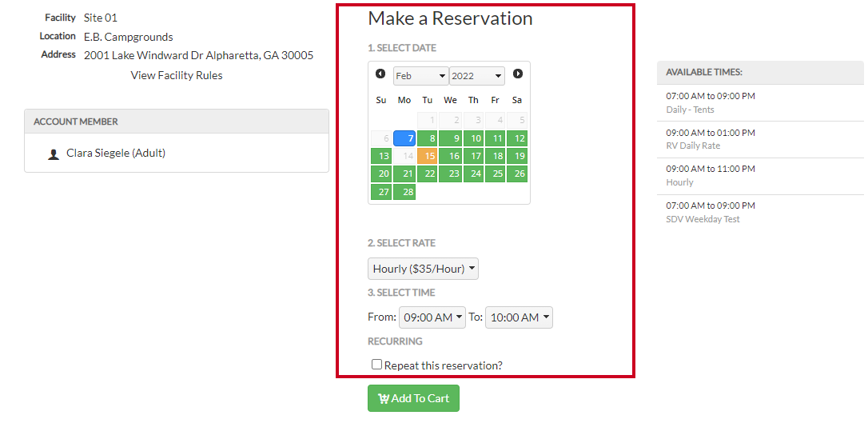Click the address 2001 Lake Windward Dr
Image resolution: width=868 pixels, height=423 pixels.
click(x=198, y=55)
